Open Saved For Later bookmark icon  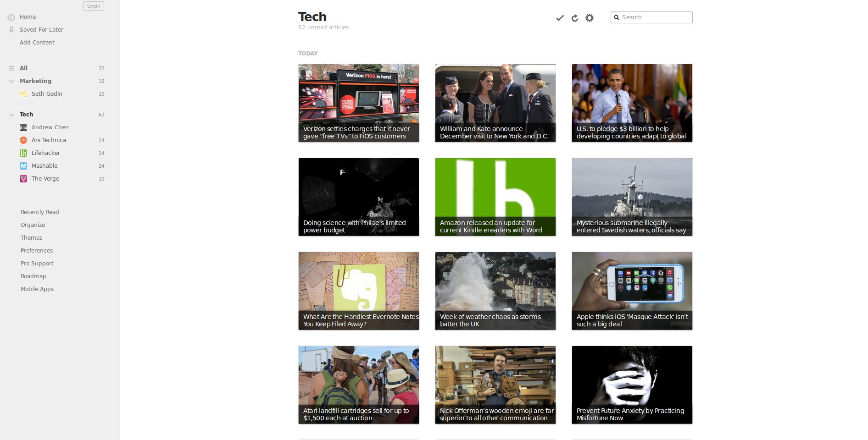pos(11,29)
